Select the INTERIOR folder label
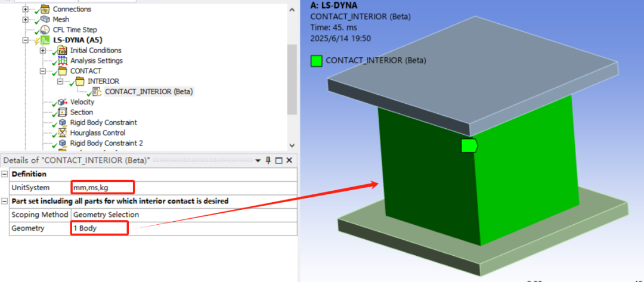644x282 pixels. click(104, 81)
